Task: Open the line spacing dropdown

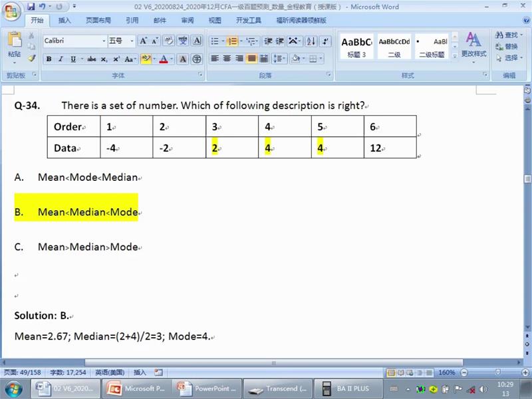Action: [279, 59]
